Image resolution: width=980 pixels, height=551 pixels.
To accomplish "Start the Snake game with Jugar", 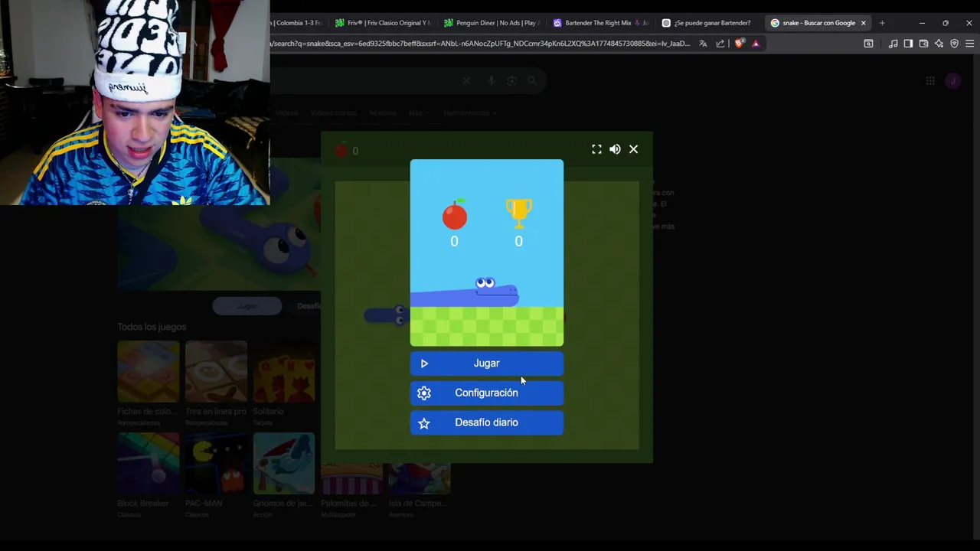I will 486,364.
